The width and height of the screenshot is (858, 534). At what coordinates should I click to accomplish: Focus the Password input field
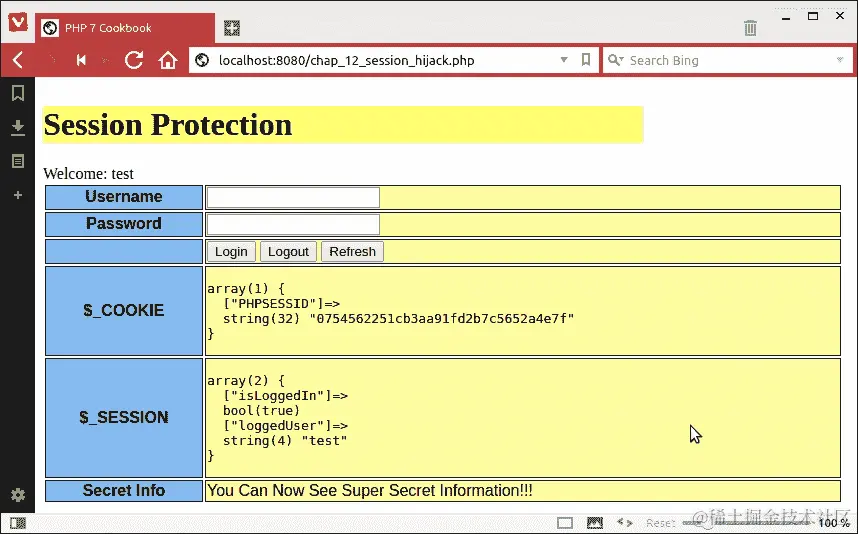click(293, 224)
